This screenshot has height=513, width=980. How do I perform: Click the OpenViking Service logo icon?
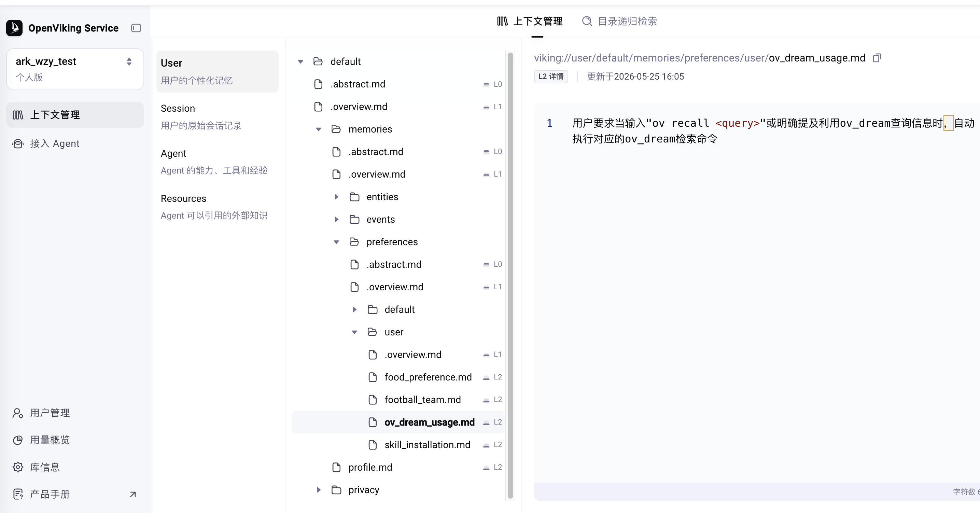point(14,28)
